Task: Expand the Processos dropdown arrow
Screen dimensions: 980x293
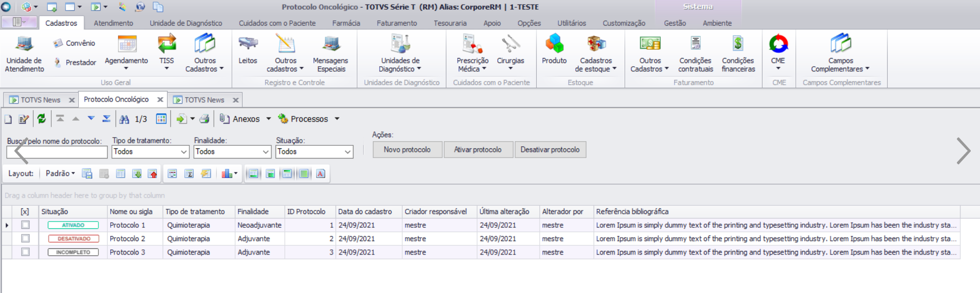Action: coord(337,119)
